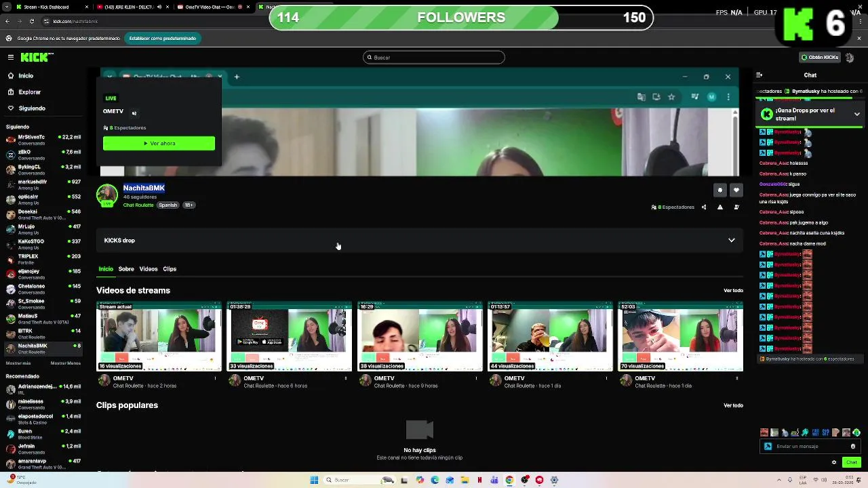
Task: Open Microsoft Edge from taskbar
Action: 435,480
